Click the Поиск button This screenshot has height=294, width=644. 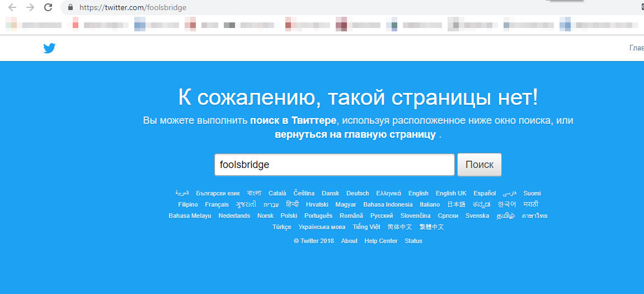(x=480, y=165)
